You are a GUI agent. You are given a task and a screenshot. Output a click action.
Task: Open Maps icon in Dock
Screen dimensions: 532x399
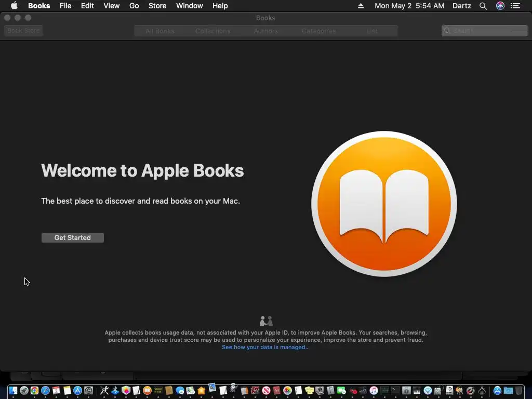190,391
